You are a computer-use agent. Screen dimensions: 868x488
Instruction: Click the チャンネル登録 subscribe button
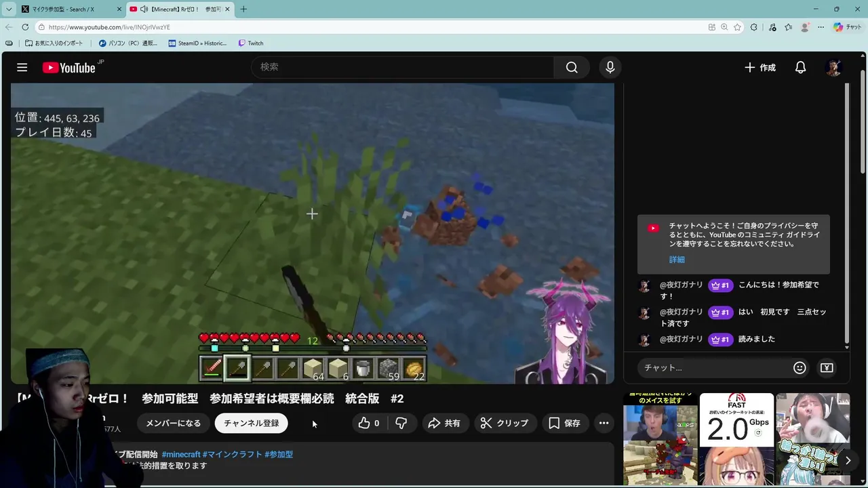252,423
